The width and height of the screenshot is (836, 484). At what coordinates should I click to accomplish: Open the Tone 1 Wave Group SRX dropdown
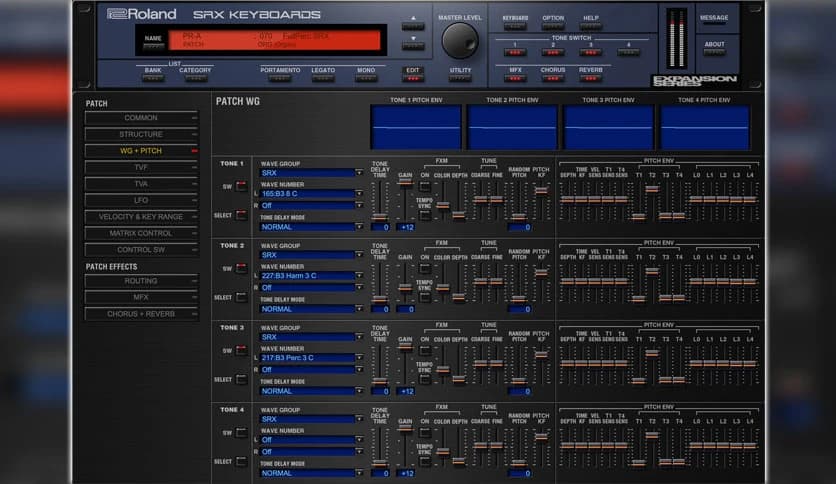[311, 173]
